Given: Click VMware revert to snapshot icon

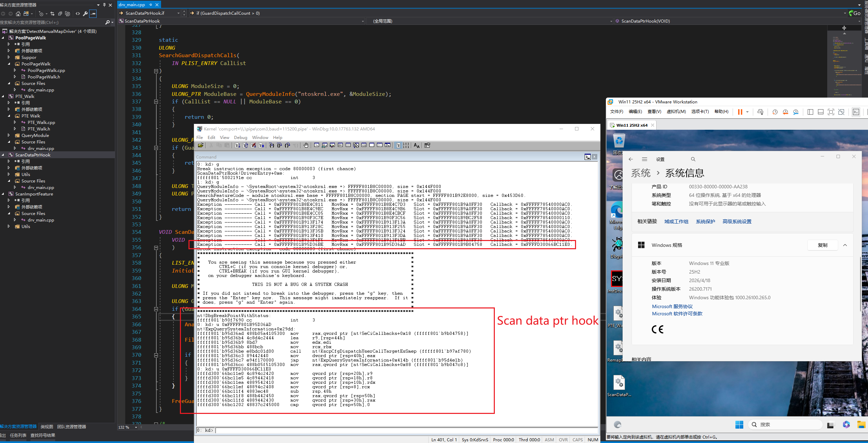Looking at the screenshot, I should [x=785, y=112].
